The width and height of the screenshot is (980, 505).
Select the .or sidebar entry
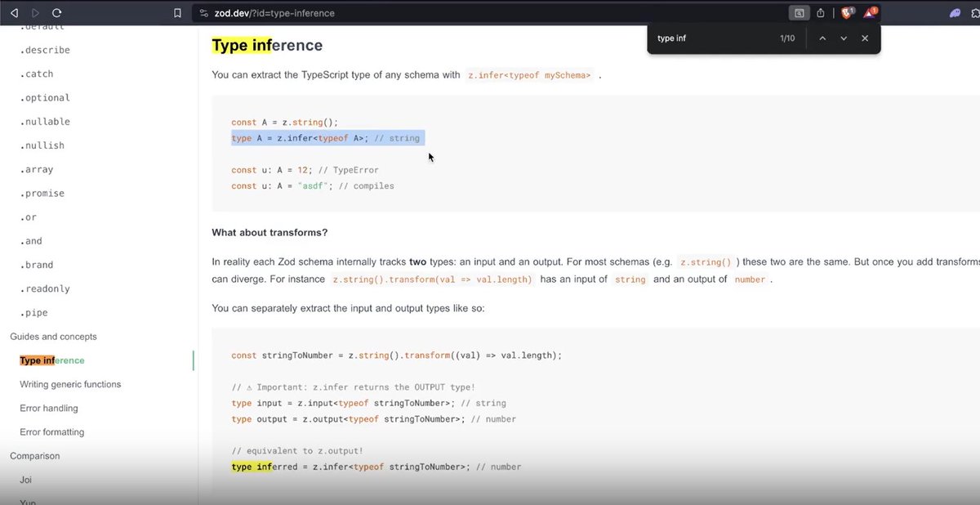point(29,217)
